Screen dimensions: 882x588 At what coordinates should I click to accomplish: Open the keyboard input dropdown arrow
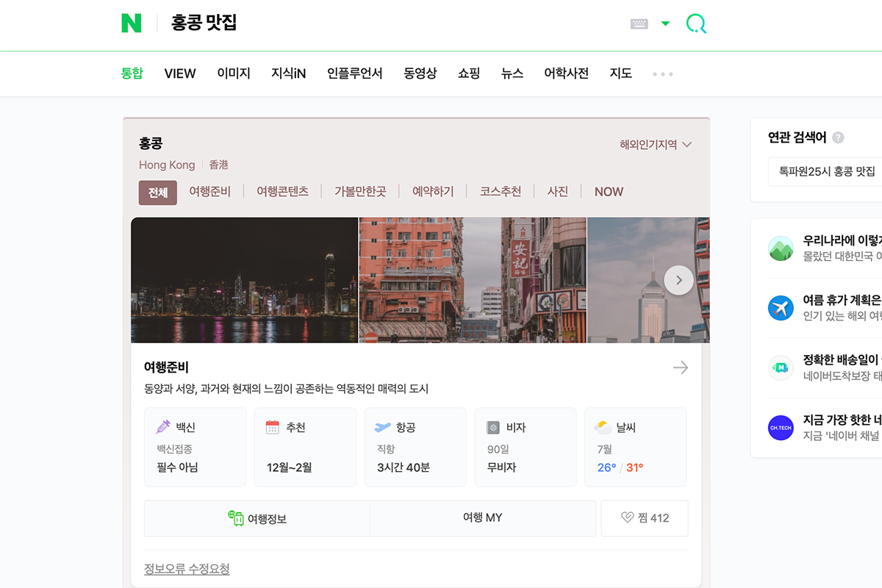[x=665, y=23]
